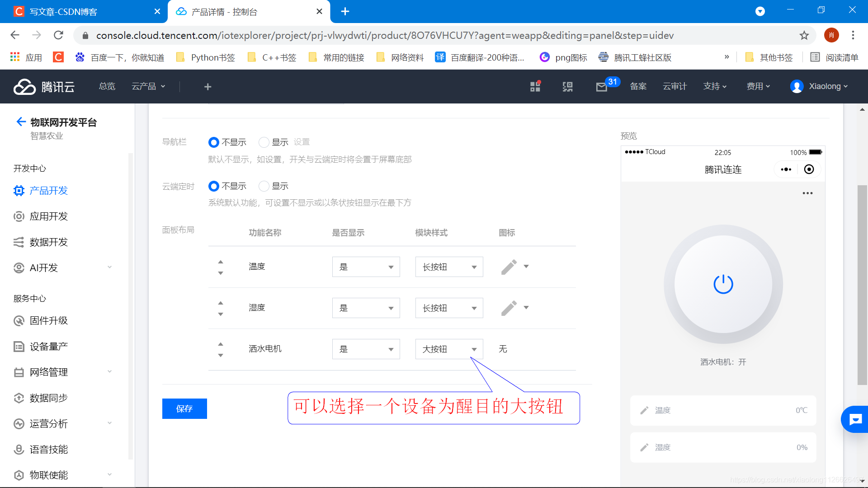Select 显示 radio for 云端定时
This screenshot has width=868, height=488.
(x=264, y=186)
